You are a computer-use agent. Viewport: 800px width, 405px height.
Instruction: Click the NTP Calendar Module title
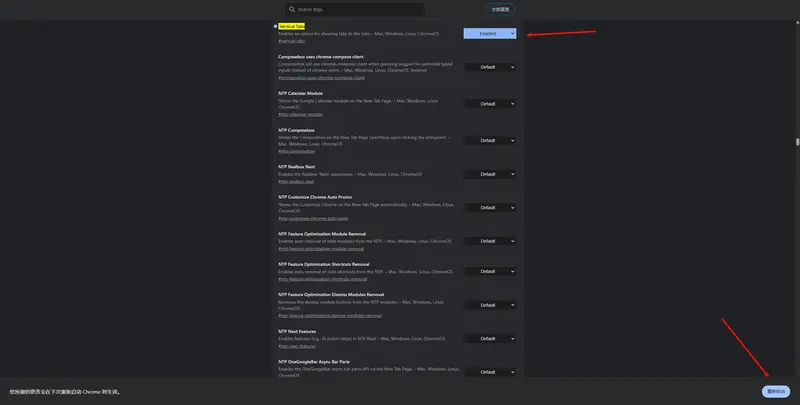pos(301,93)
